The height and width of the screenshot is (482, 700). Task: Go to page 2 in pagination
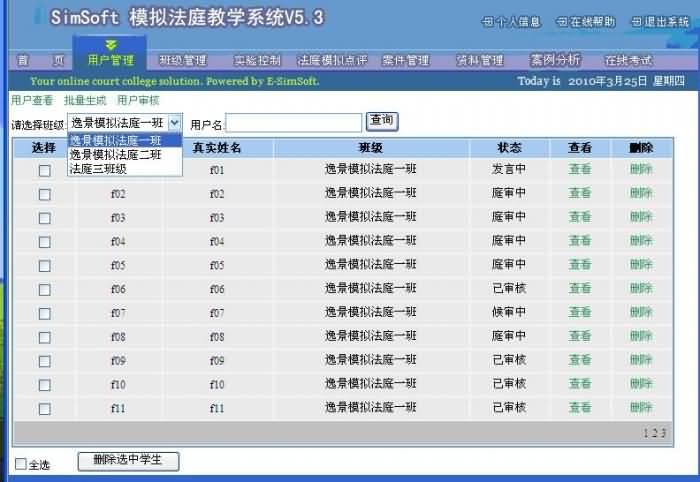tap(654, 433)
